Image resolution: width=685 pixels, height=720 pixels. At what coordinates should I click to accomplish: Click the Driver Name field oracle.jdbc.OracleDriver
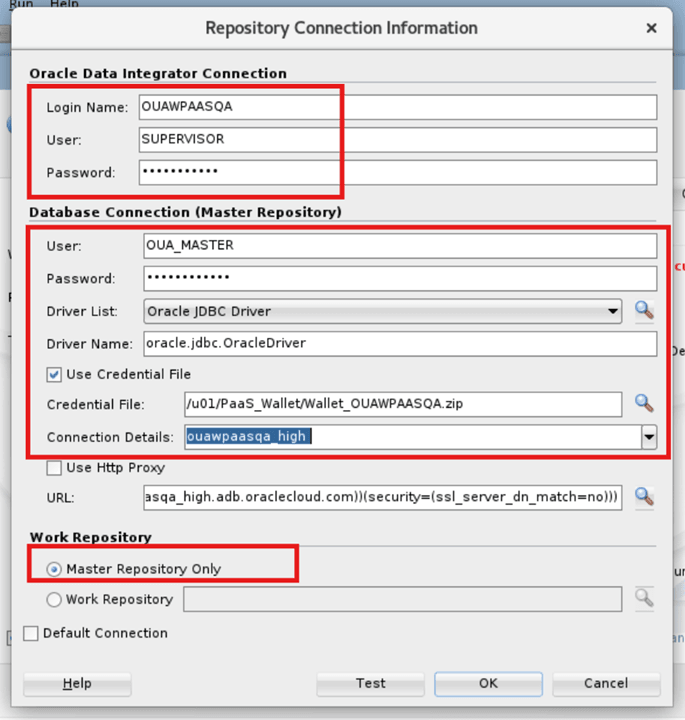point(400,343)
